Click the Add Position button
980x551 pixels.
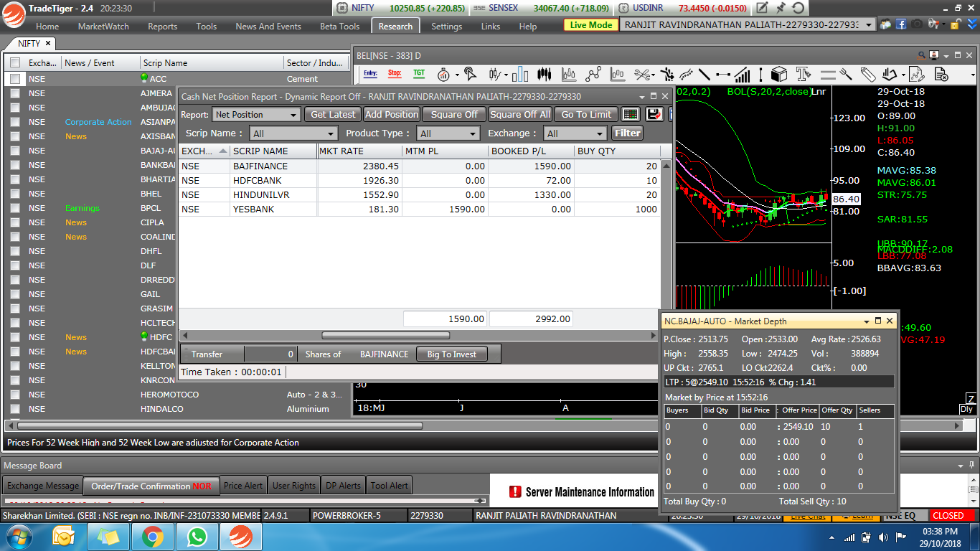(392, 114)
